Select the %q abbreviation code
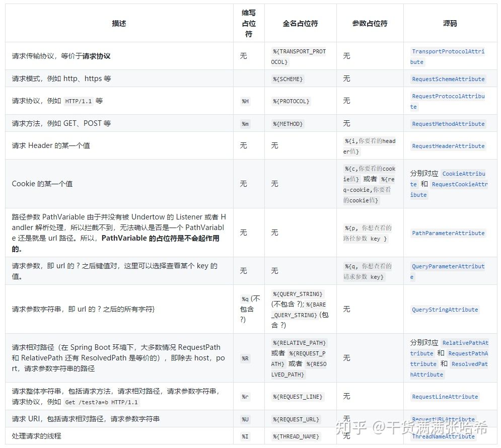Screen dimensions: 501x448 pyautogui.click(x=245, y=299)
